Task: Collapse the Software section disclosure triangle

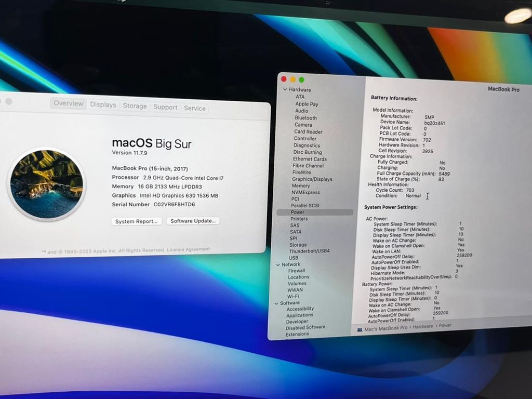Action: coord(276,303)
